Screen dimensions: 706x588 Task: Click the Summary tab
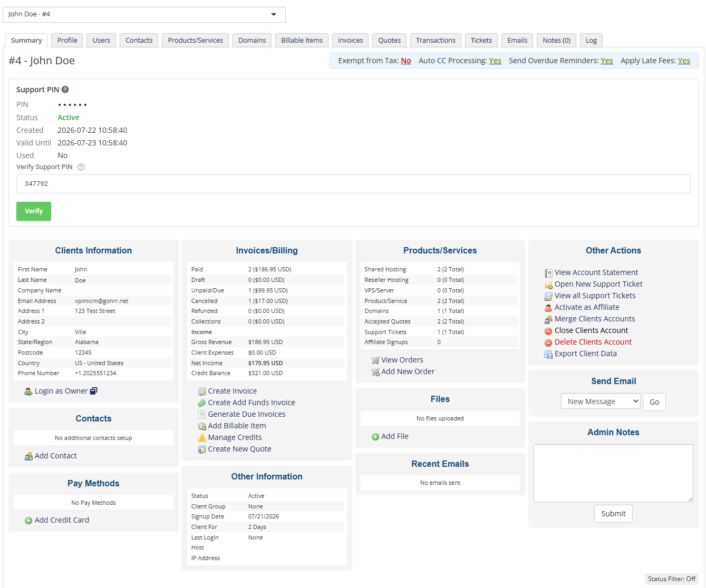tap(26, 41)
